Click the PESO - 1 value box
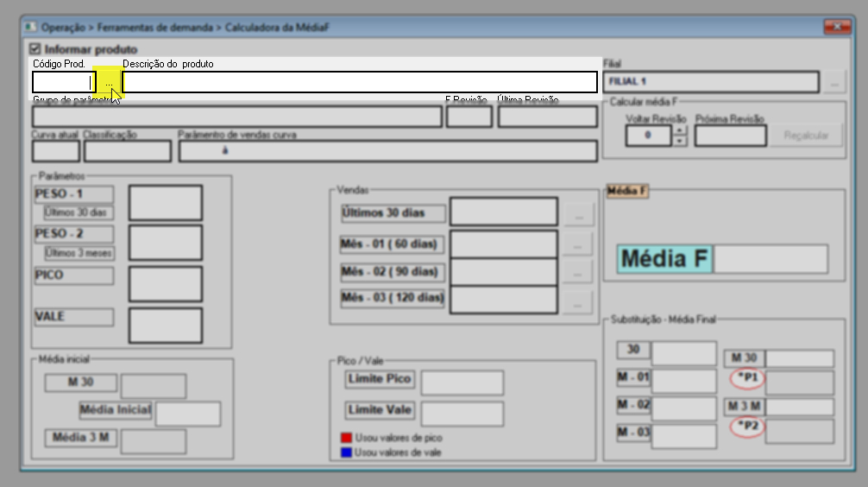 166,203
